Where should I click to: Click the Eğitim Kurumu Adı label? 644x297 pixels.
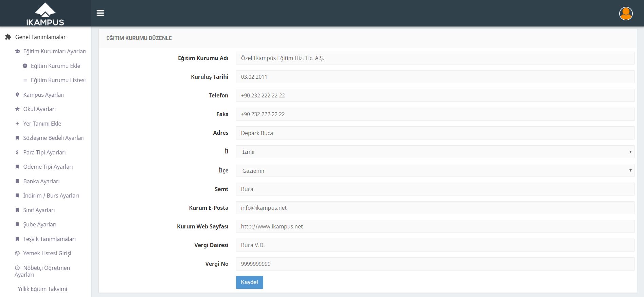point(203,58)
